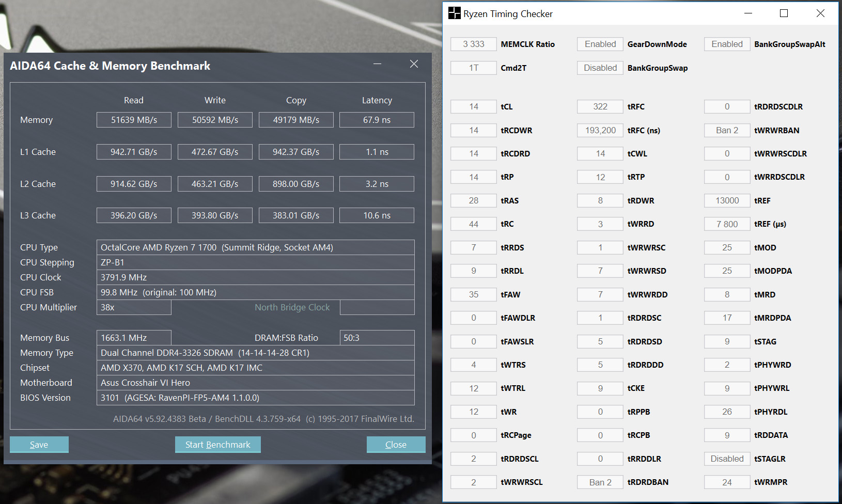
Task: Click the tPHYWRD value box
Action: [727, 365]
